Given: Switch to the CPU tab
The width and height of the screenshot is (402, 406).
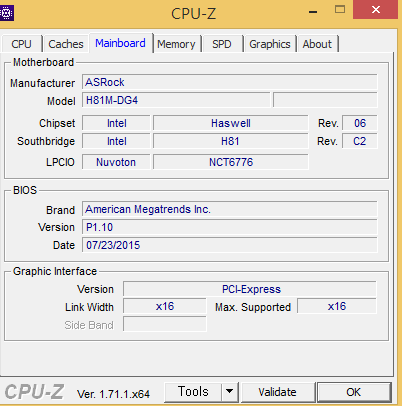Looking at the screenshot, I should point(21,44).
